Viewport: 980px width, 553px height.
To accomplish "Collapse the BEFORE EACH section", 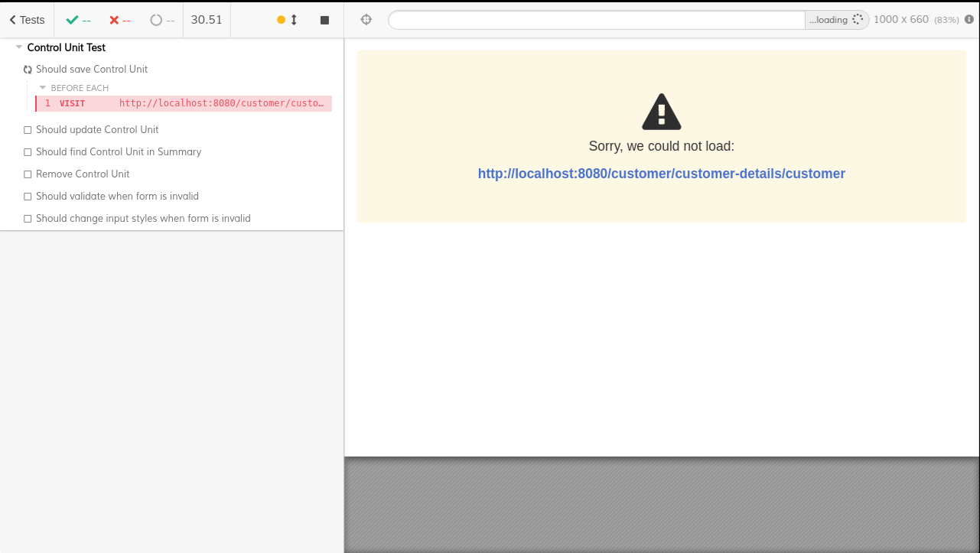I will click(x=43, y=87).
